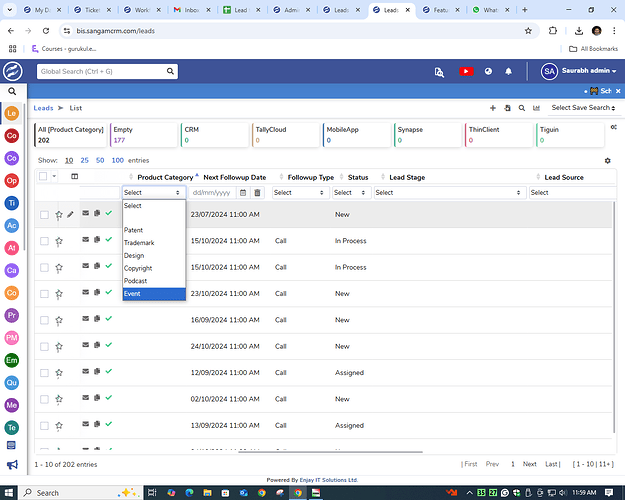The image size is (625, 500).
Task: Open the Ti module sidebar icon
Action: tap(12, 203)
